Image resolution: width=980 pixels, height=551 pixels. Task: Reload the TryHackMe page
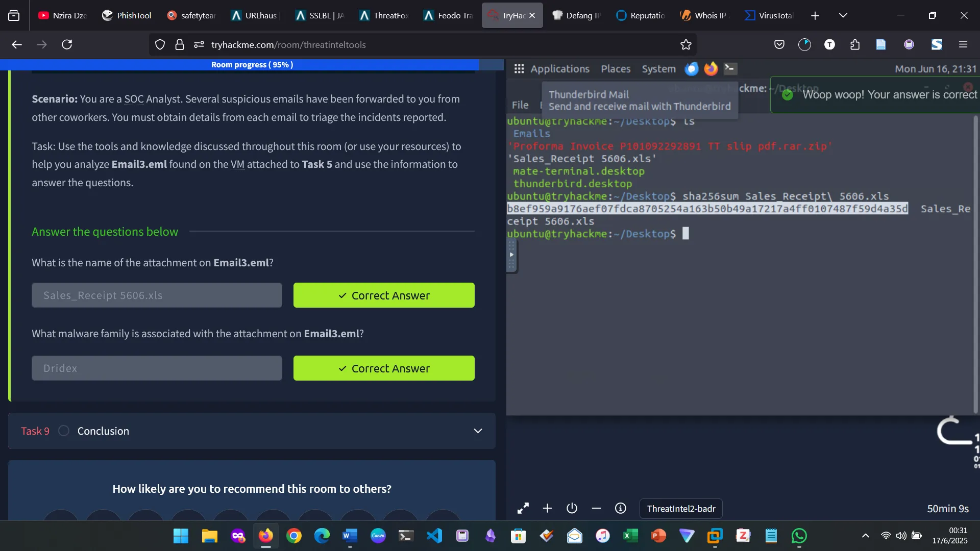click(67, 44)
